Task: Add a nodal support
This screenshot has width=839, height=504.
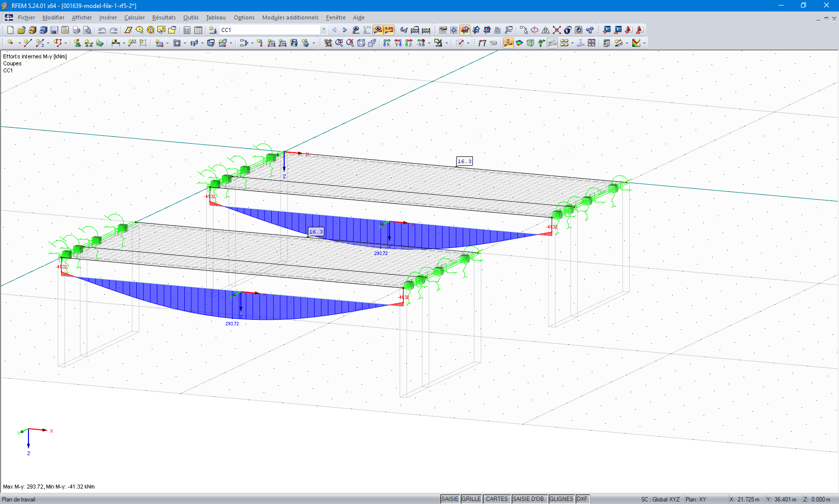Action: 77,43
